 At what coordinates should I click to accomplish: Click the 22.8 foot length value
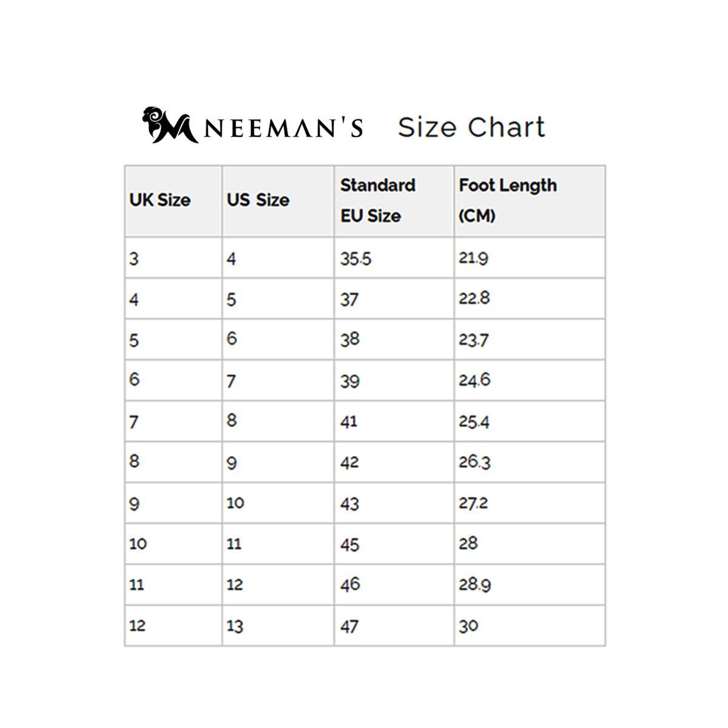(x=474, y=298)
